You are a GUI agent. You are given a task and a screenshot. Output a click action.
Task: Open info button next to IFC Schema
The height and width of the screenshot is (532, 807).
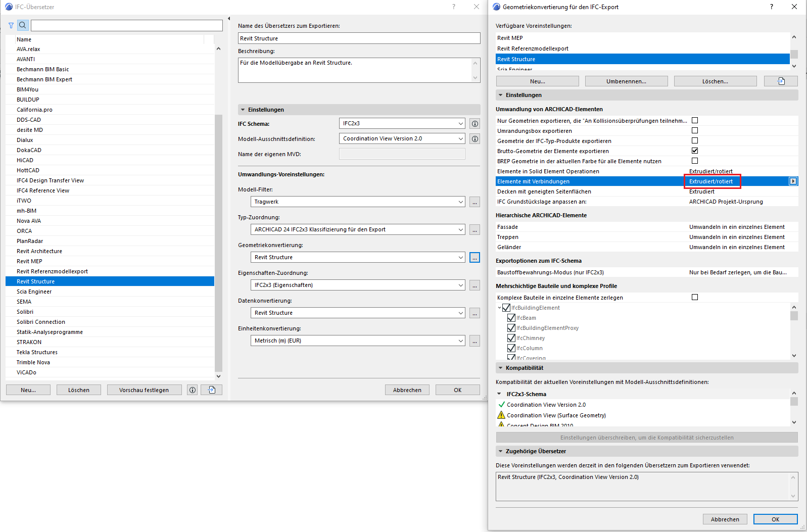pyautogui.click(x=474, y=124)
